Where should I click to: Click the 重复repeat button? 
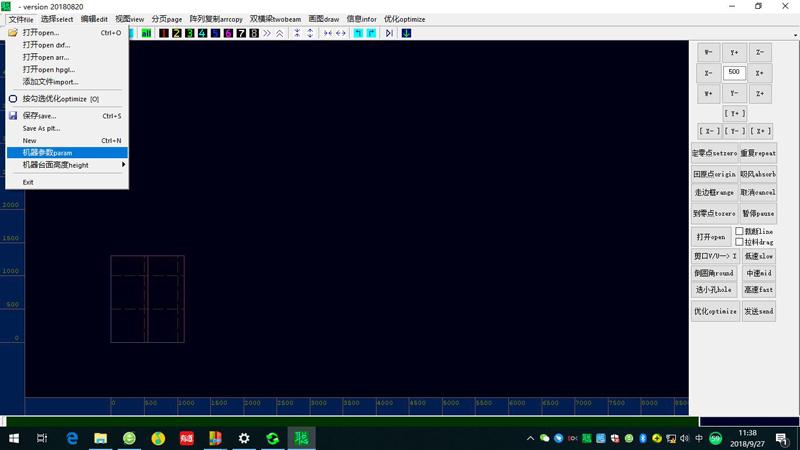[758, 153]
